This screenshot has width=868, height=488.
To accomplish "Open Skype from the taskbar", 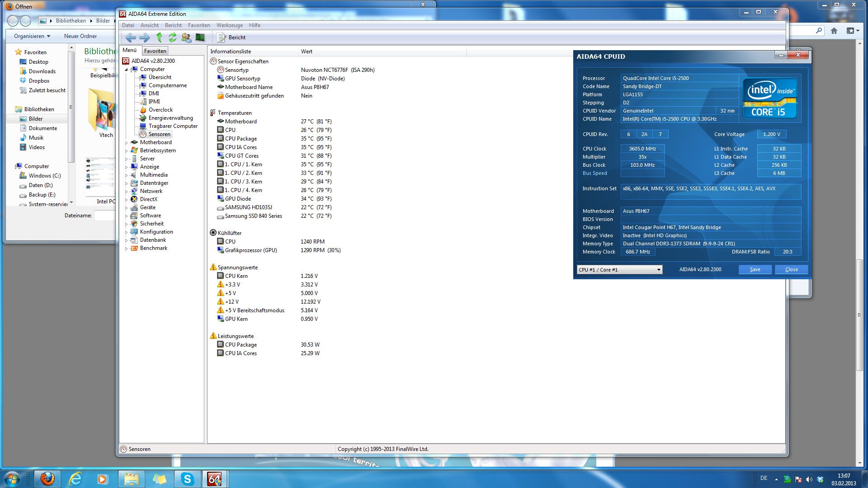I will point(187,479).
